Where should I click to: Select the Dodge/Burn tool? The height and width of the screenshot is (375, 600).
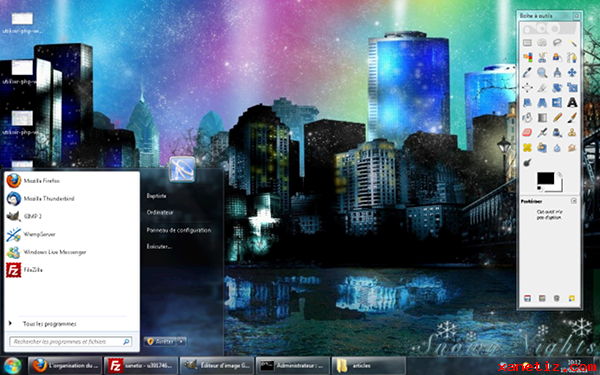[x=527, y=162]
